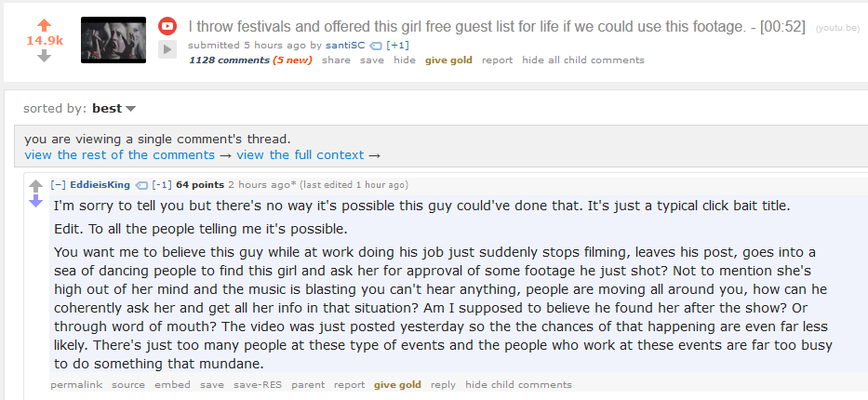Image resolution: width=868 pixels, height=400 pixels.
Task: Open the post's video thumbnail
Action: pos(114,40)
